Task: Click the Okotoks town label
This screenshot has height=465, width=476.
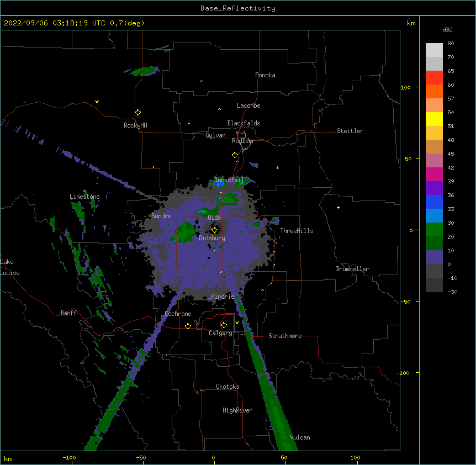Action: [x=228, y=387]
